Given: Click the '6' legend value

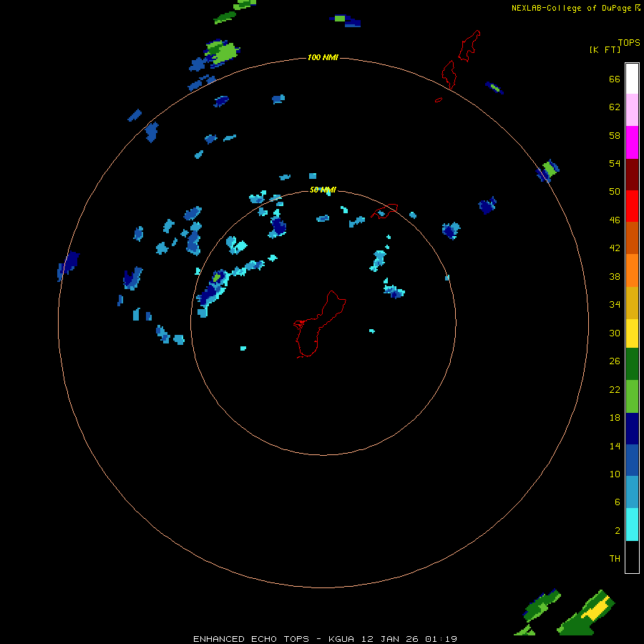Looking at the screenshot, I should [618, 502].
